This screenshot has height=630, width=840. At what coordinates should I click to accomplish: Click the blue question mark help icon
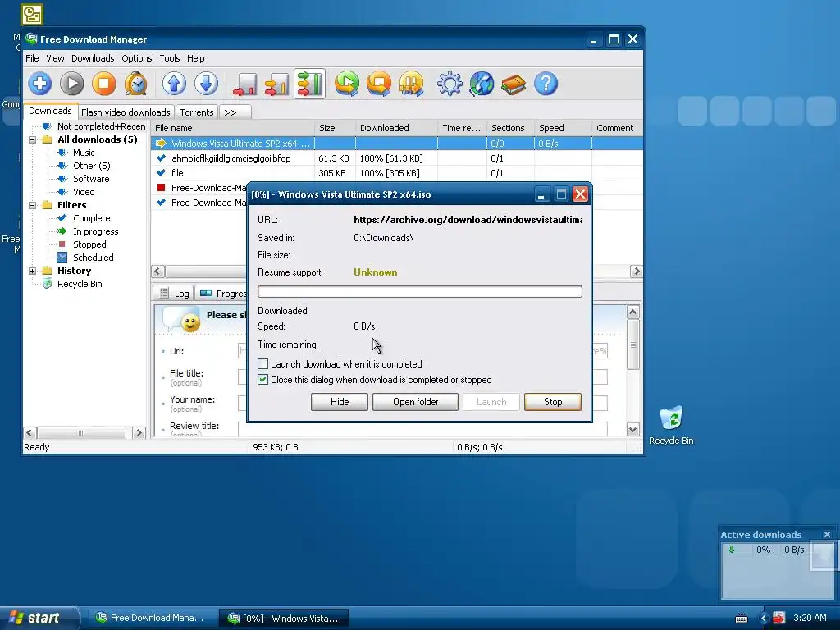coord(546,84)
